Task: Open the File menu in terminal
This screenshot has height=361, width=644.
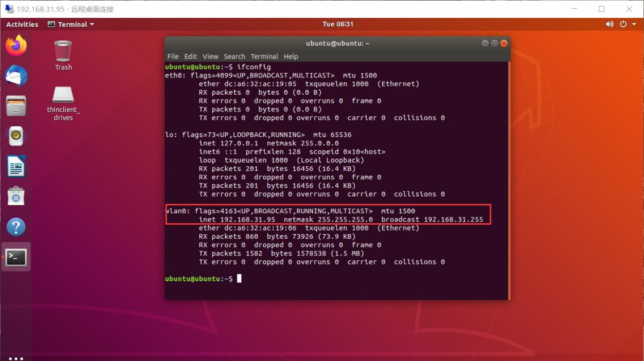Action: (172, 57)
